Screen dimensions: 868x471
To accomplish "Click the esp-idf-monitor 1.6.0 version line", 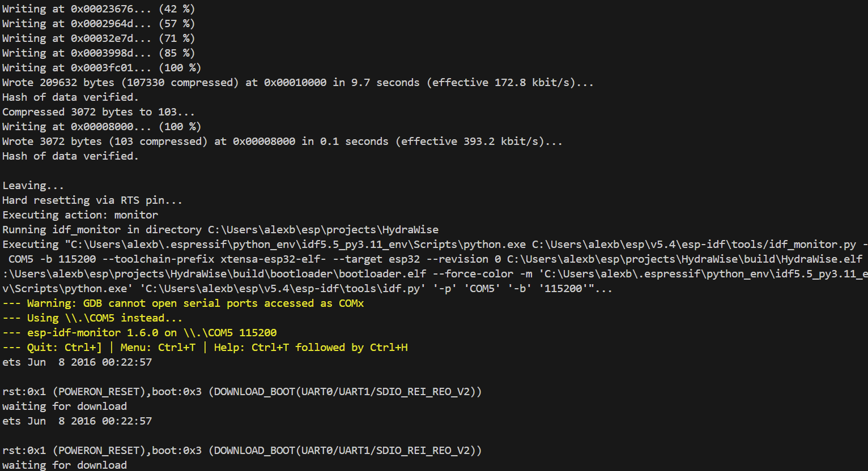I will pos(139,333).
